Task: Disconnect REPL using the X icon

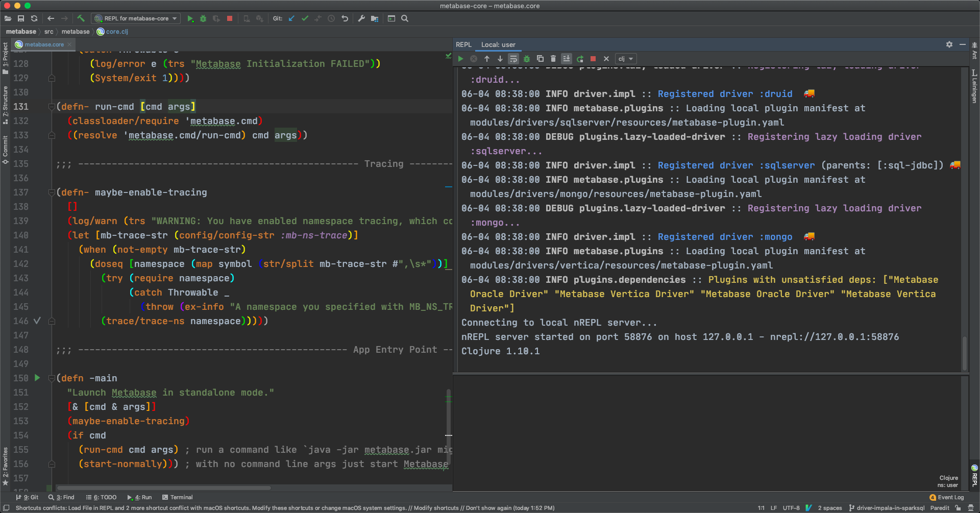Action: (606, 59)
